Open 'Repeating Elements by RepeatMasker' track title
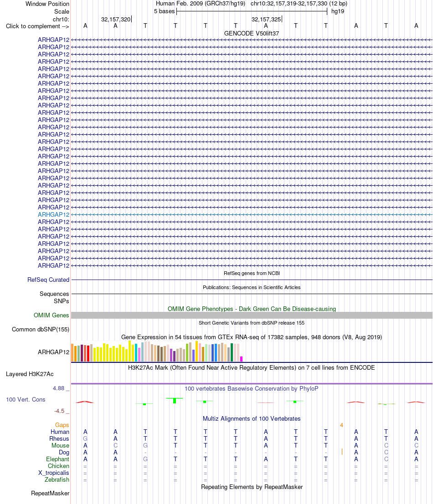 point(252,487)
